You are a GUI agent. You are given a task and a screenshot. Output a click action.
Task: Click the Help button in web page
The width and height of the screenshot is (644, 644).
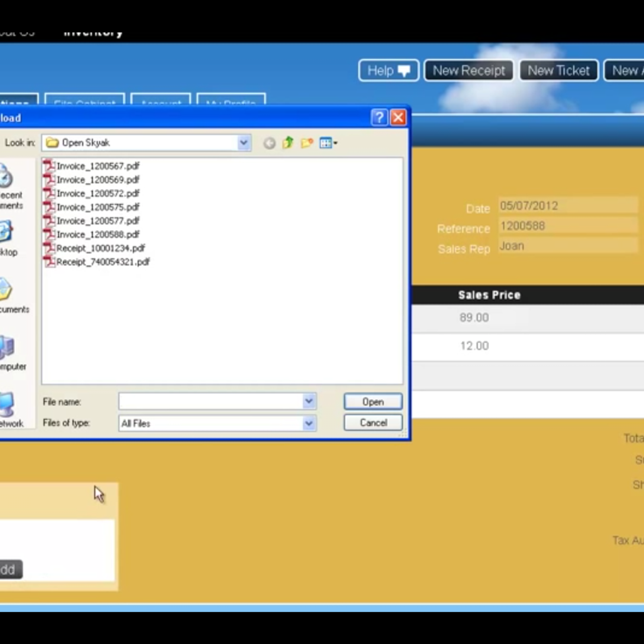388,71
